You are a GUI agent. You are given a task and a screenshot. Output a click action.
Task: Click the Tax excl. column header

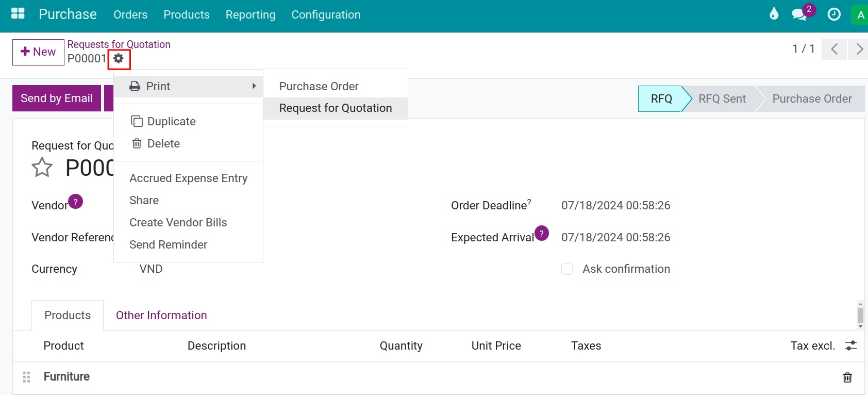point(813,345)
